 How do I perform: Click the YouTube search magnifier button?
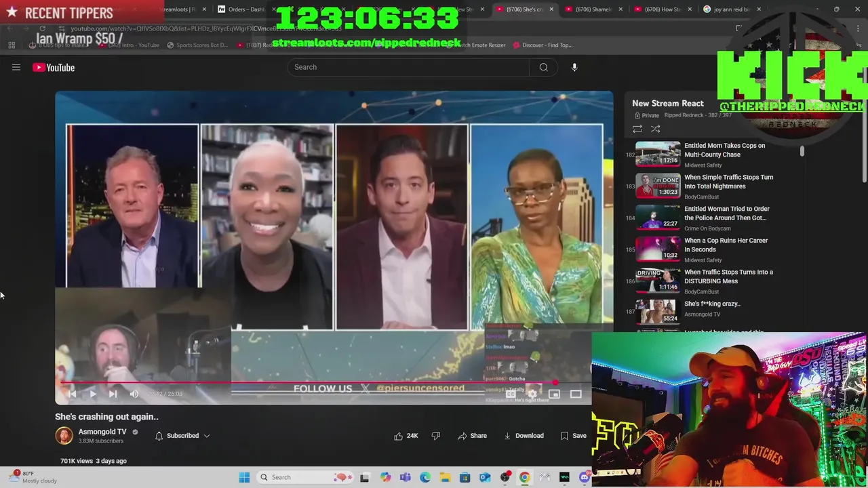[x=544, y=67]
